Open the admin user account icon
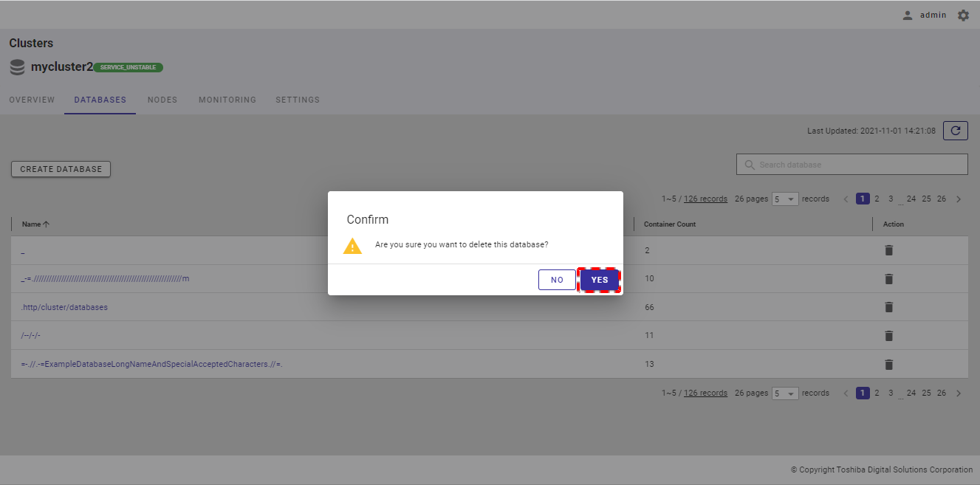The width and height of the screenshot is (980, 485). click(908, 15)
